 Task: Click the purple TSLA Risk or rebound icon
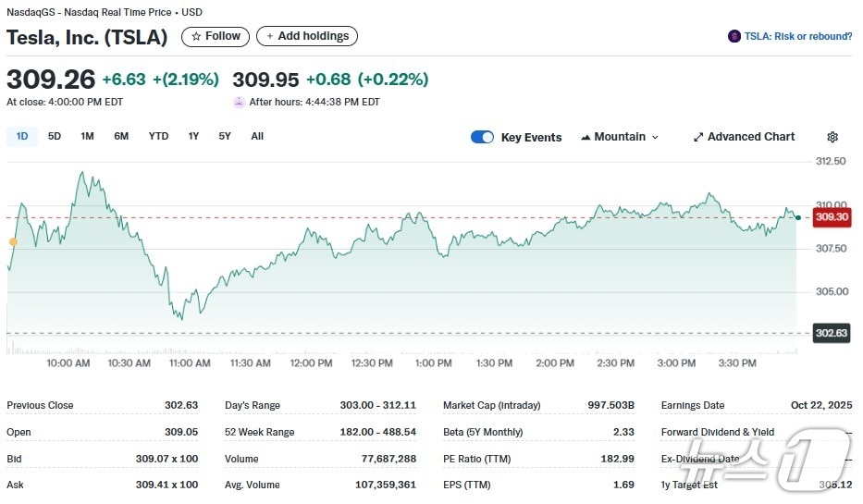click(x=734, y=36)
